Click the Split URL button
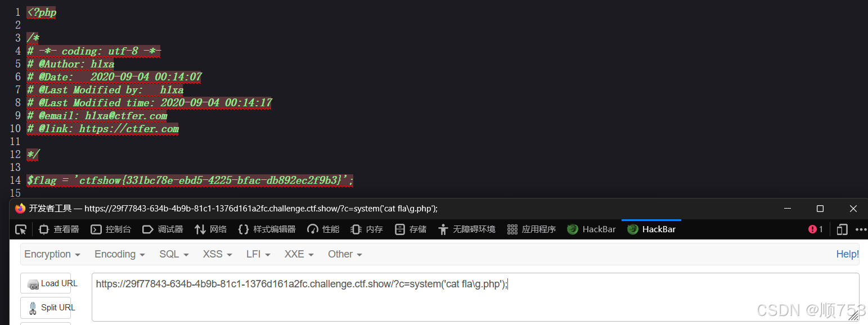The height and width of the screenshot is (325, 868). pyautogui.click(x=46, y=308)
